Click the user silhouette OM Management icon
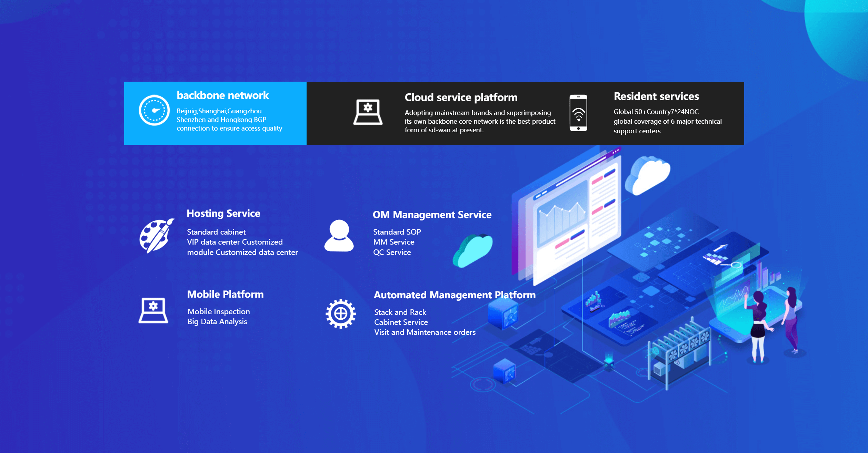Viewport: 868px width, 453px height. [x=339, y=236]
